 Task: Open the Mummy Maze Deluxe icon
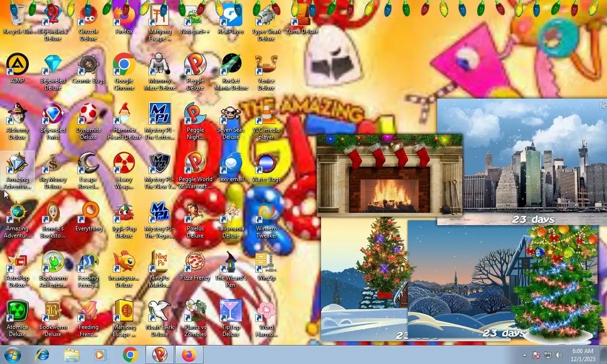pyautogui.click(x=160, y=72)
